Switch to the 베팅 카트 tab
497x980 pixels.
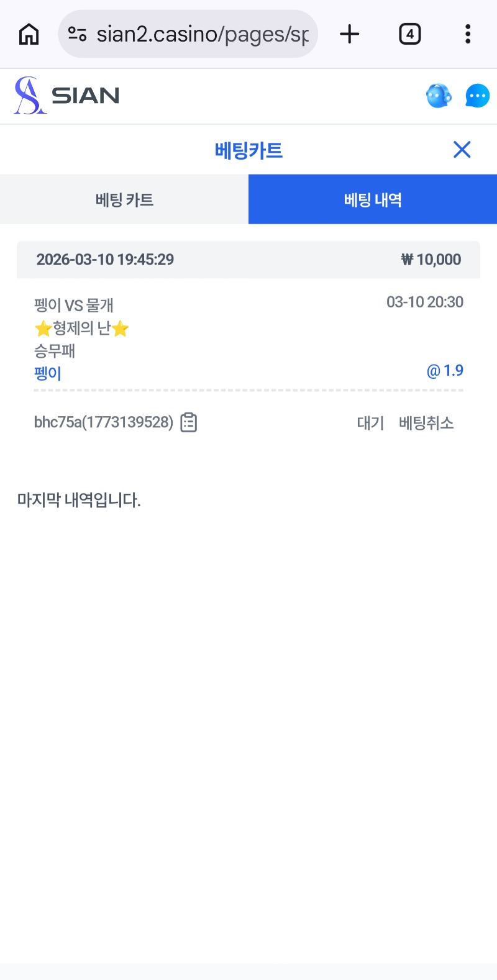124,200
